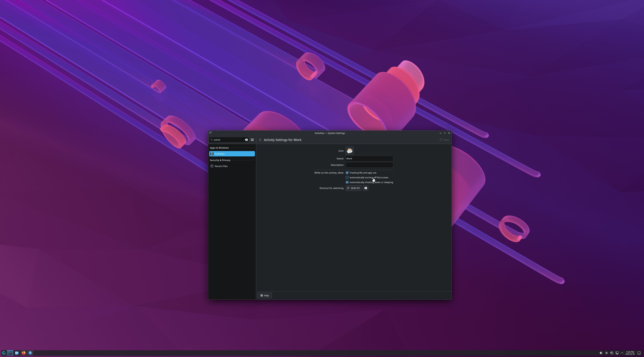Click the show desktop corner icon
This screenshot has height=357, width=644.
pyautogui.click(x=639, y=353)
